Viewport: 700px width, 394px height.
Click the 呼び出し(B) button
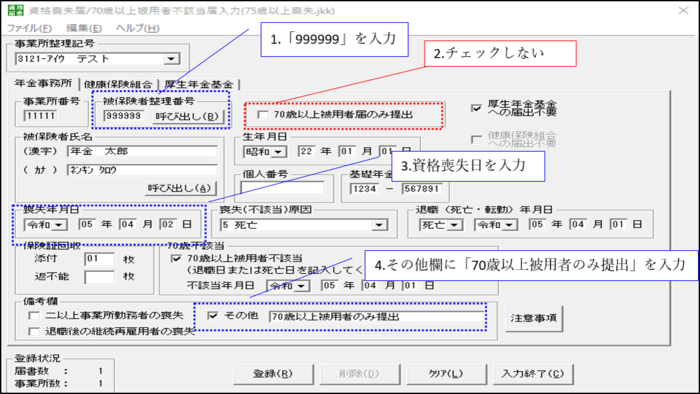pos(187,116)
